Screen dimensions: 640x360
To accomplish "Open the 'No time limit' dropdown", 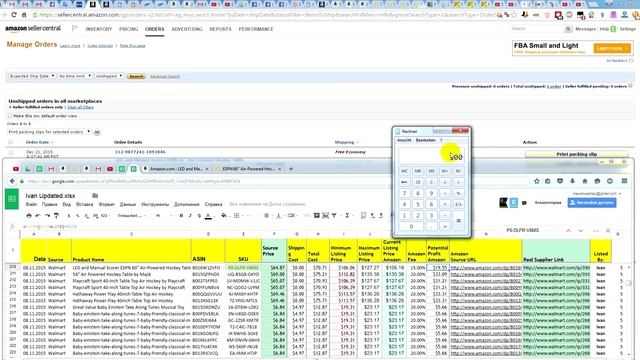I will [x=75, y=76].
